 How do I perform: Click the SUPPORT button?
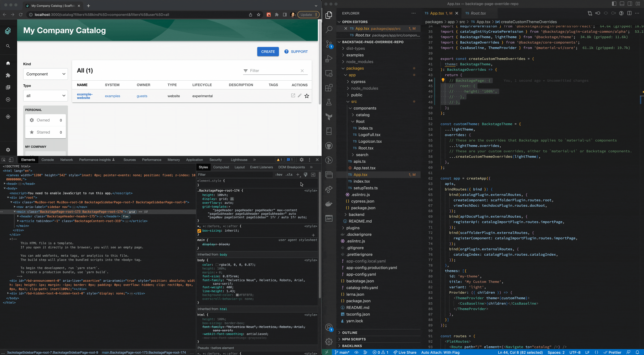click(x=296, y=52)
